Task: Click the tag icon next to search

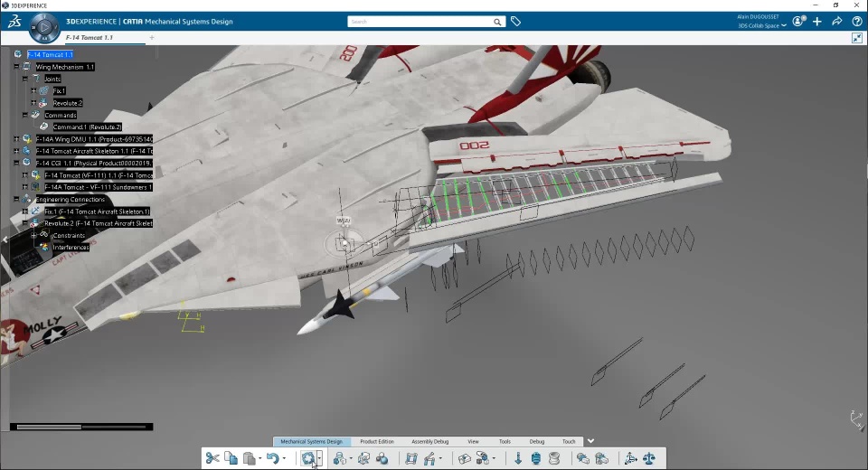Action: tap(515, 22)
